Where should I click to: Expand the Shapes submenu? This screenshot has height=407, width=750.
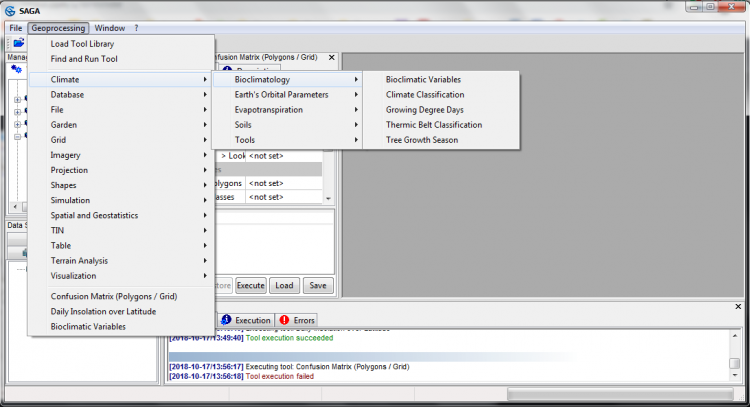[x=121, y=185]
